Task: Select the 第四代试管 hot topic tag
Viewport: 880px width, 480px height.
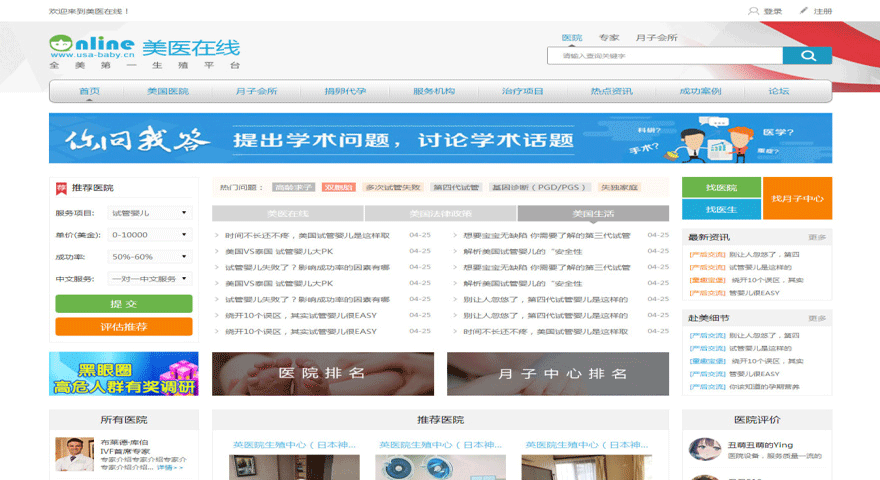Action: click(456, 188)
